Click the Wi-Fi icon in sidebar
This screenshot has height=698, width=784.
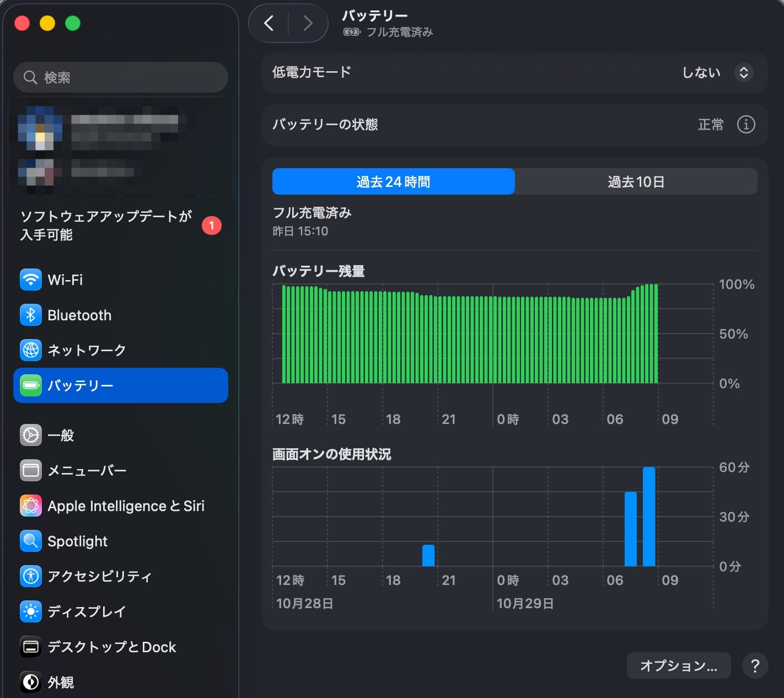pyautogui.click(x=31, y=280)
